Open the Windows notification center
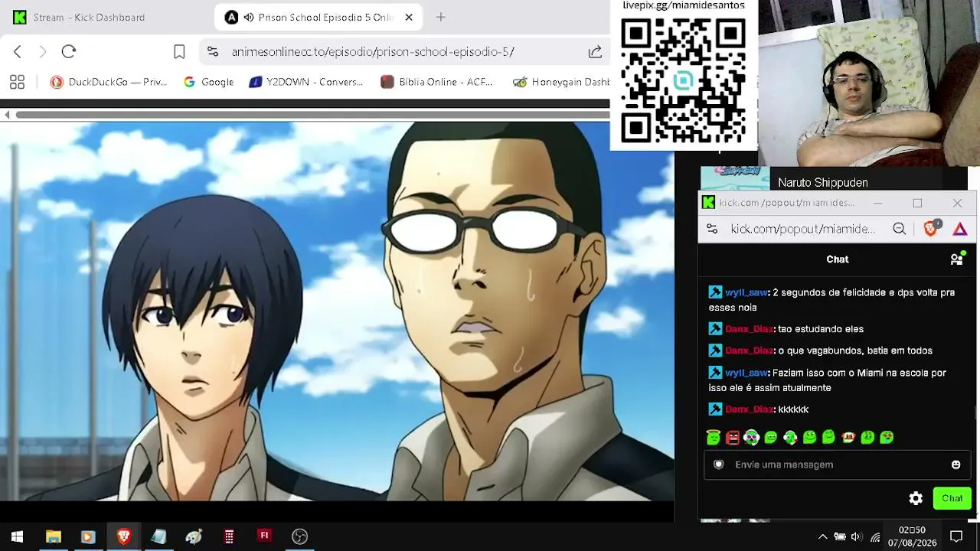The height and width of the screenshot is (551, 980). tap(956, 536)
